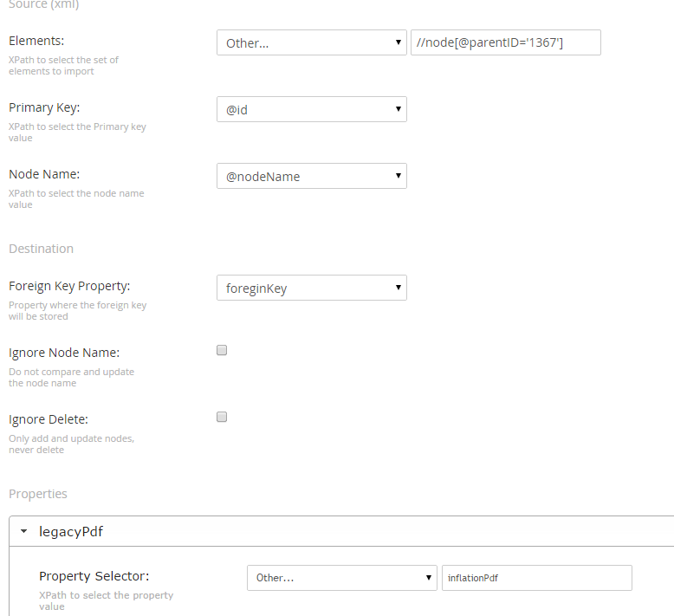Click the Ignore Node Name label
Screen dimensions: 674x616
pyautogui.click(x=64, y=353)
